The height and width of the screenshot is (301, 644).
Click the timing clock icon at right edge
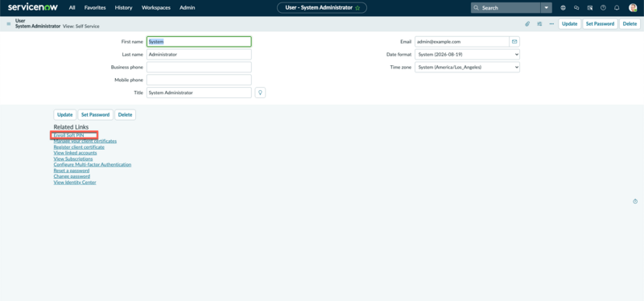point(635,201)
